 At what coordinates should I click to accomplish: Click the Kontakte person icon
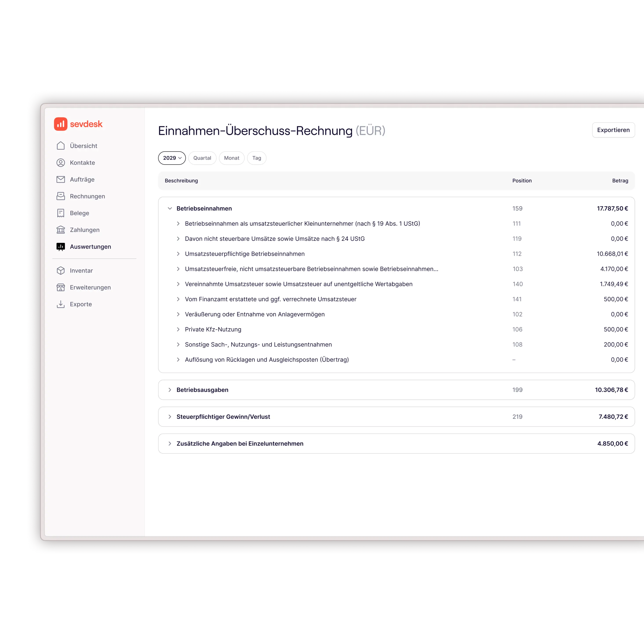tap(61, 163)
